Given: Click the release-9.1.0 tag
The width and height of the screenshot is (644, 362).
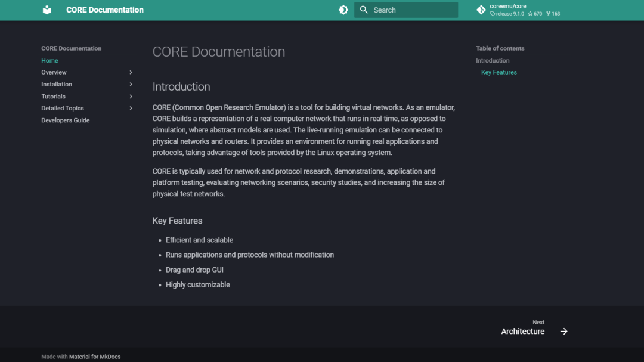Looking at the screenshot, I should [x=507, y=14].
